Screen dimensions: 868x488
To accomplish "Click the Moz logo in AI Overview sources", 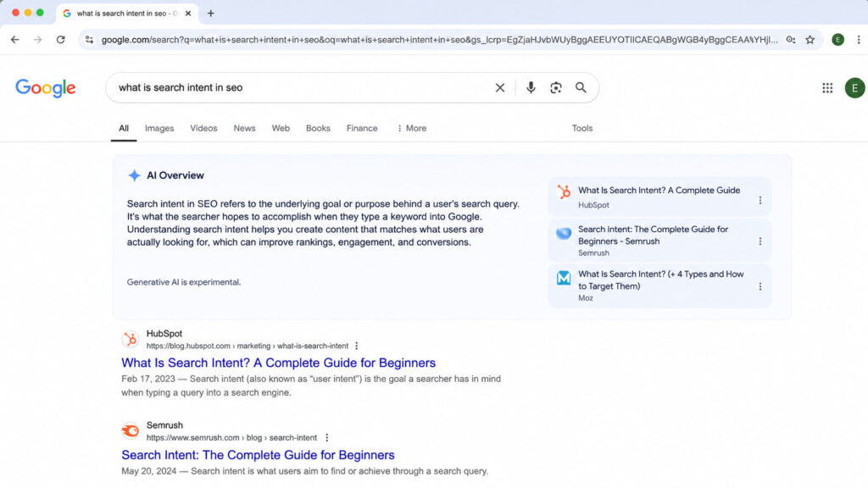I will point(564,278).
